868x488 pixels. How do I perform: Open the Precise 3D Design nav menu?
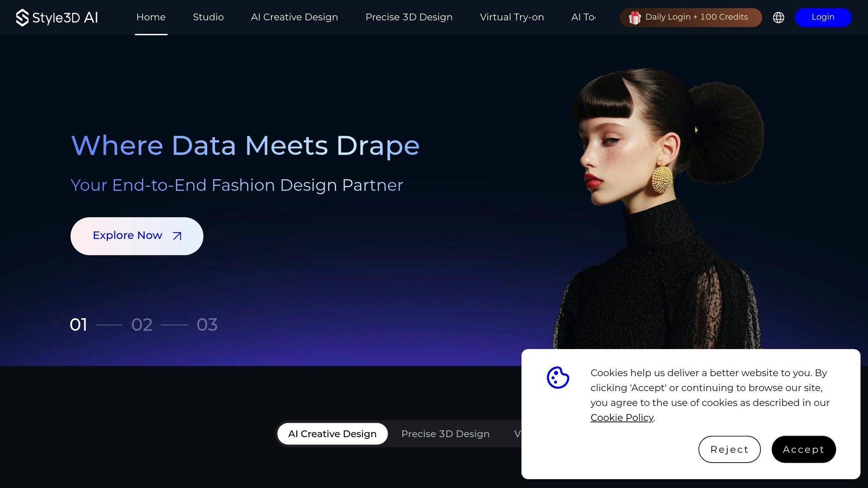tap(409, 17)
